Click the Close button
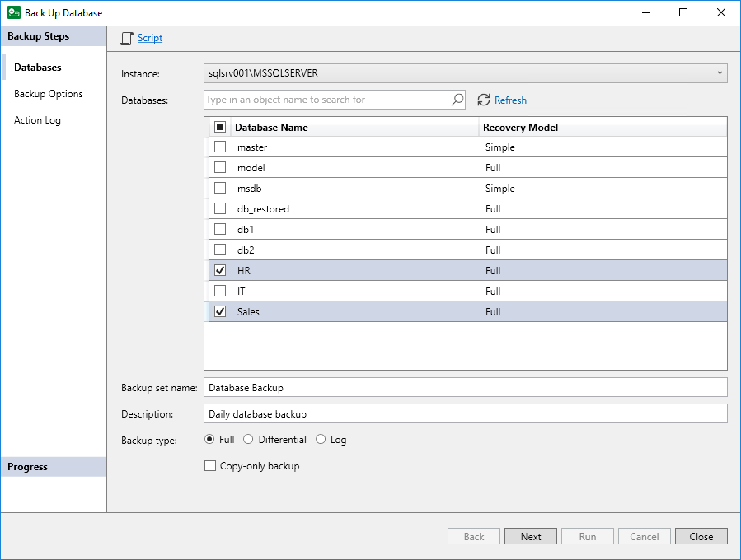 [701, 536]
